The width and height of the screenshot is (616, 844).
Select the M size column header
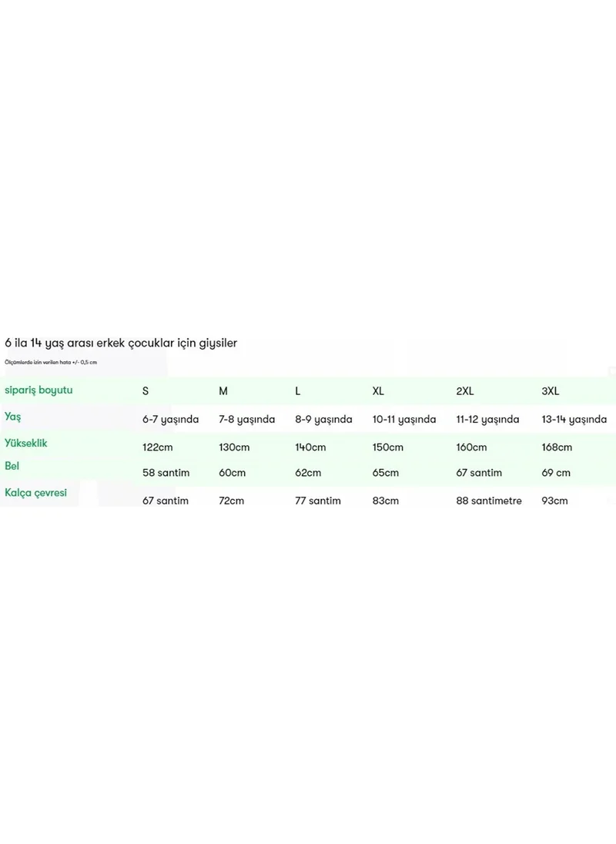point(223,391)
